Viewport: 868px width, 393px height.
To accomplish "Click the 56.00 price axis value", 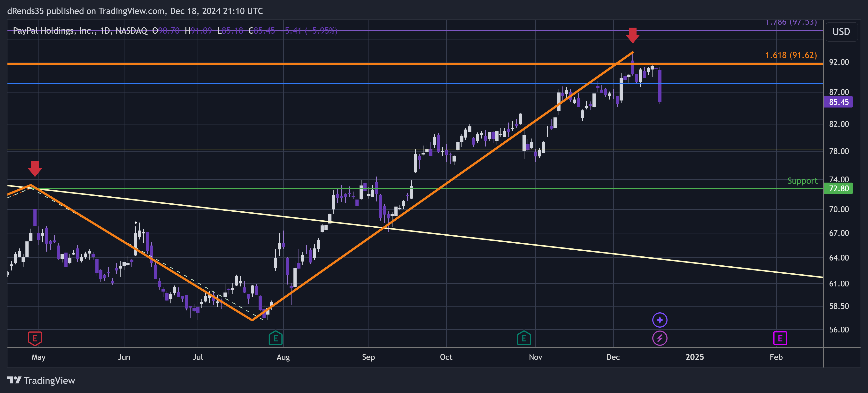I will [839, 330].
